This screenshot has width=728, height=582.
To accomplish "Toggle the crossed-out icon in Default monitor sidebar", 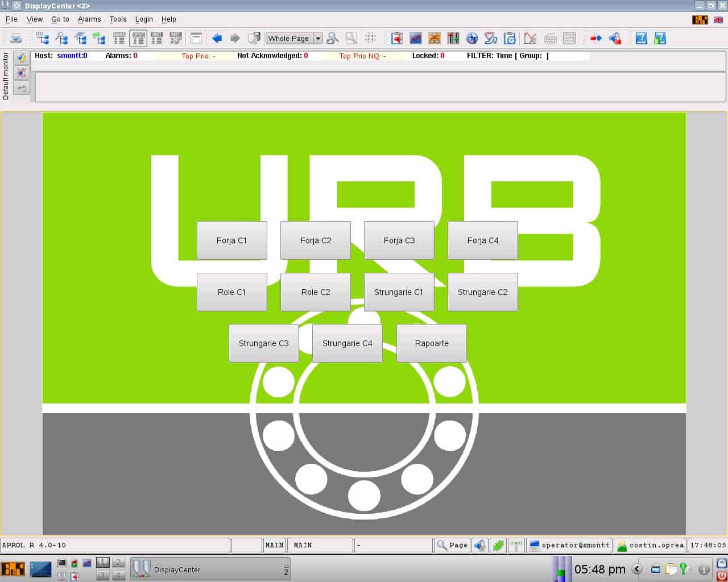I will tap(22, 73).
